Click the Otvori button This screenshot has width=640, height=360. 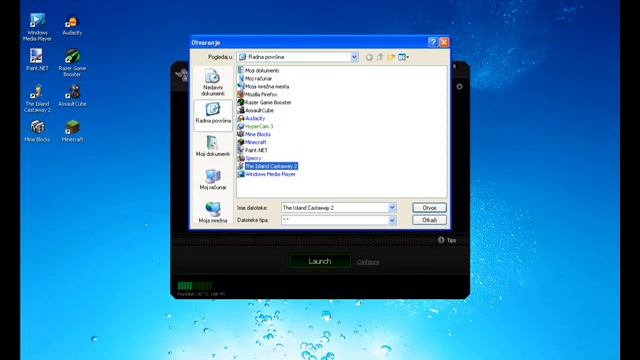coord(429,208)
